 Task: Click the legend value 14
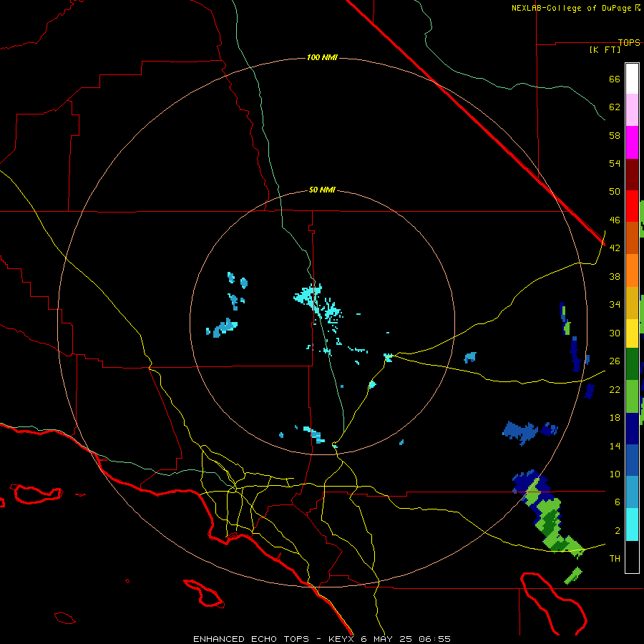coord(615,446)
